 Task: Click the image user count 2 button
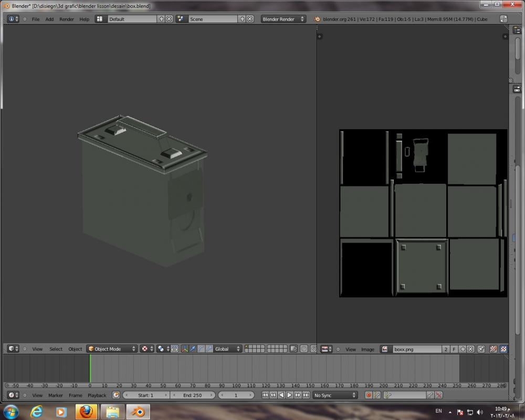click(446, 349)
